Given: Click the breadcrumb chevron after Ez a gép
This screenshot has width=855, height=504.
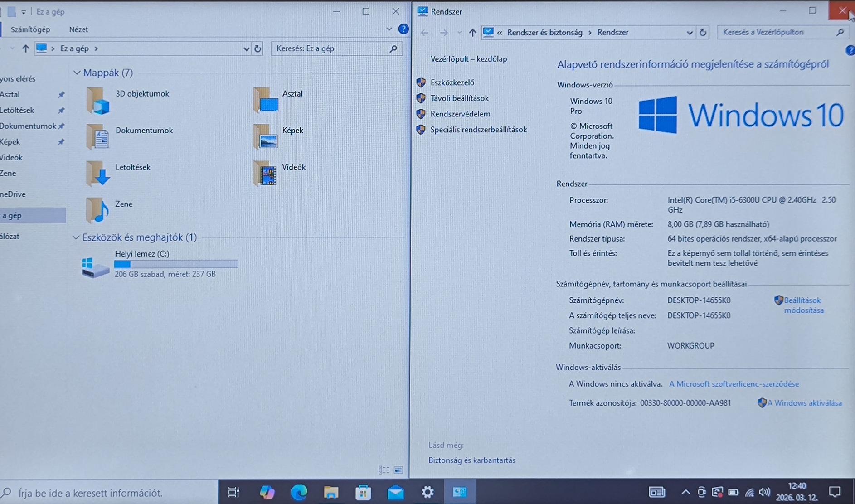Looking at the screenshot, I should click(x=96, y=48).
